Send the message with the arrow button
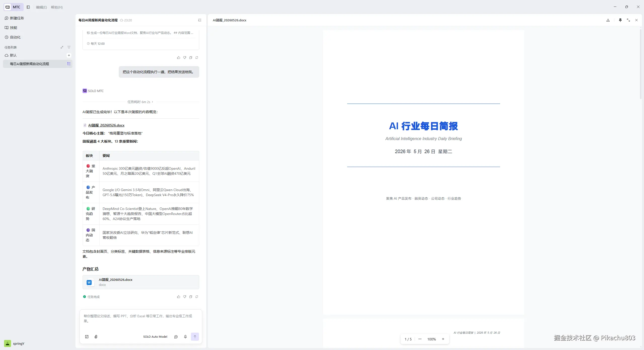This screenshot has height=350, width=644. (195, 337)
